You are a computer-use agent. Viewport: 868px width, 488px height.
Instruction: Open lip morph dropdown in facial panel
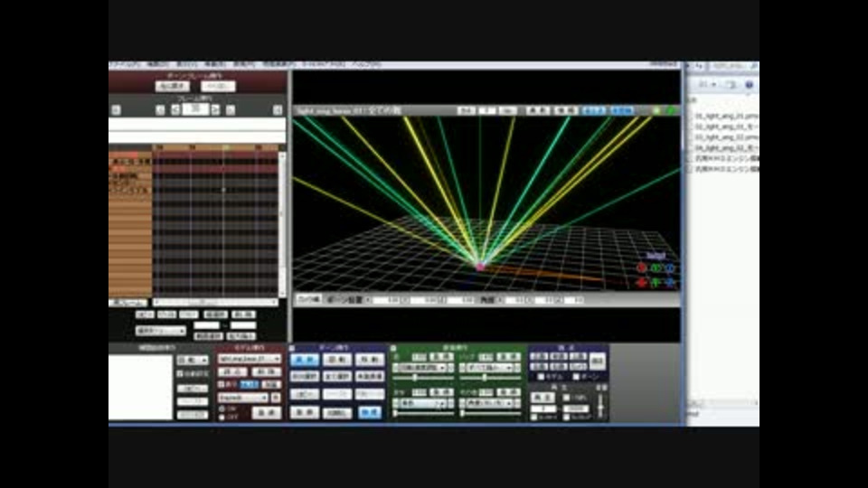coord(490,368)
